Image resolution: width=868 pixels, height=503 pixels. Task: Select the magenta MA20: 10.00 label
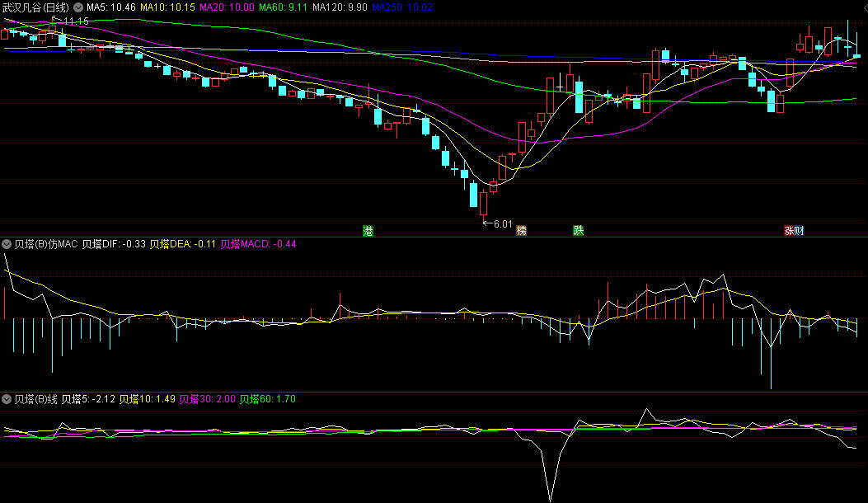point(227,7)
